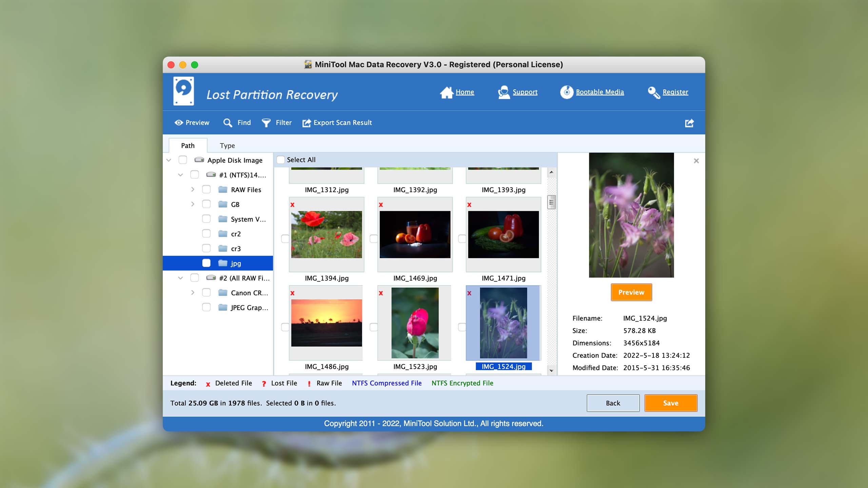Select the IMG_1486.jpg sunset thumbnail

click(x=327, y=323)
